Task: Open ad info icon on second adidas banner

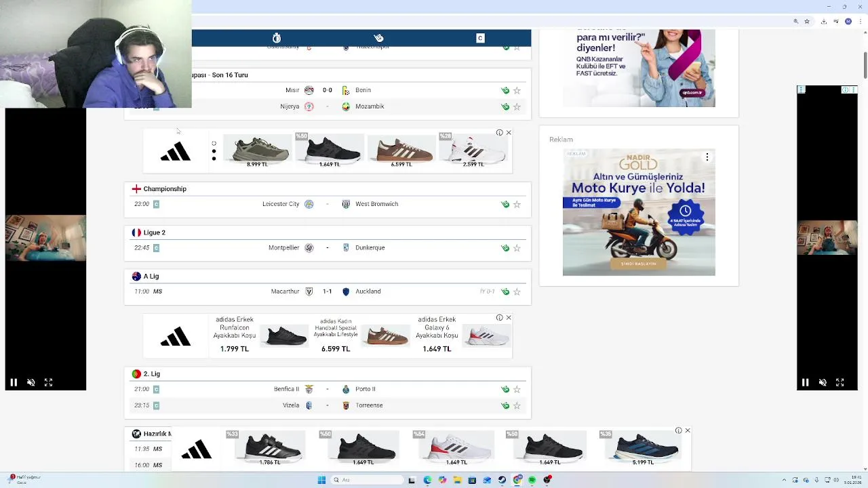Action: [500, 318]
